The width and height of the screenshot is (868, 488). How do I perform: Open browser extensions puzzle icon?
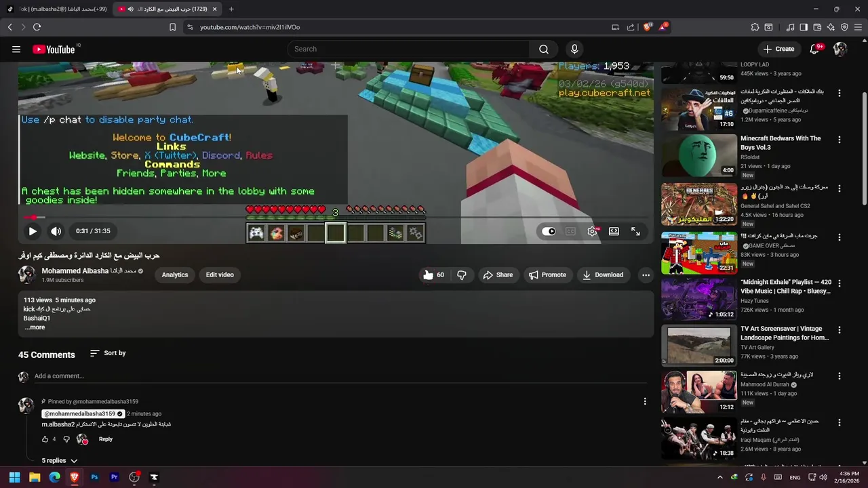[755, 27]
